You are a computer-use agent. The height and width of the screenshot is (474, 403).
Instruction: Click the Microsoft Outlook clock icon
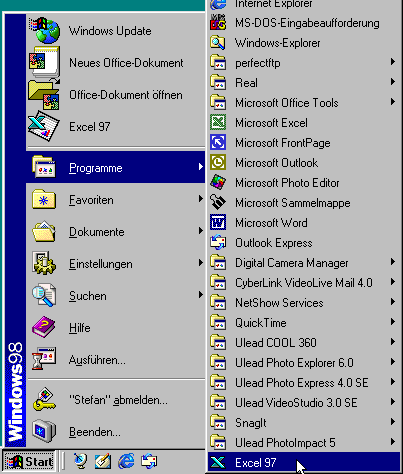[218, 162]
